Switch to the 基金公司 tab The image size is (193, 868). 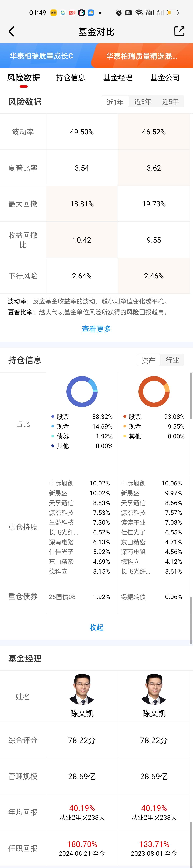point(165,78)
